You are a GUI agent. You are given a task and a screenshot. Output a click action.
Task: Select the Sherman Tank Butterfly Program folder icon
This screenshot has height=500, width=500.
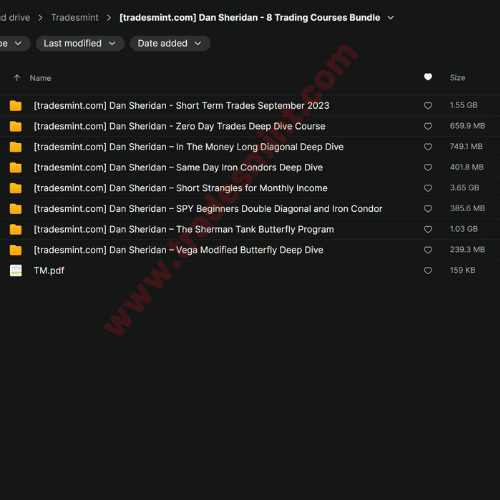point(16,230)
